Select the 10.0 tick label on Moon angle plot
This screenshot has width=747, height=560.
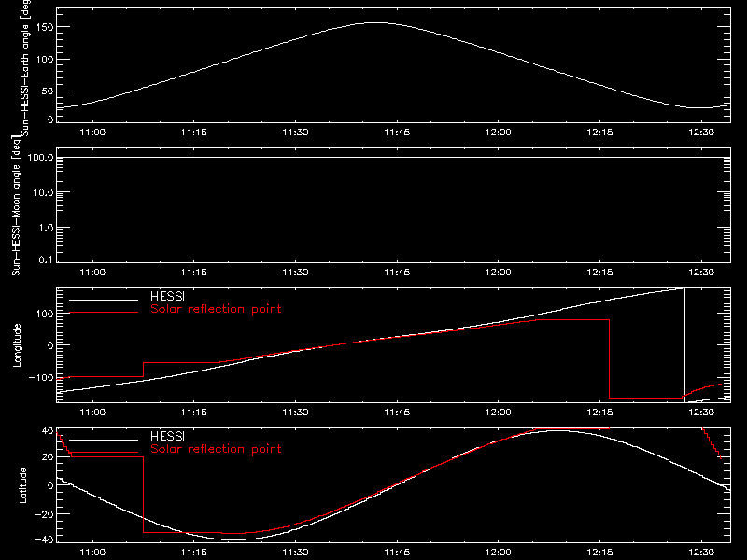coord(43,193)
